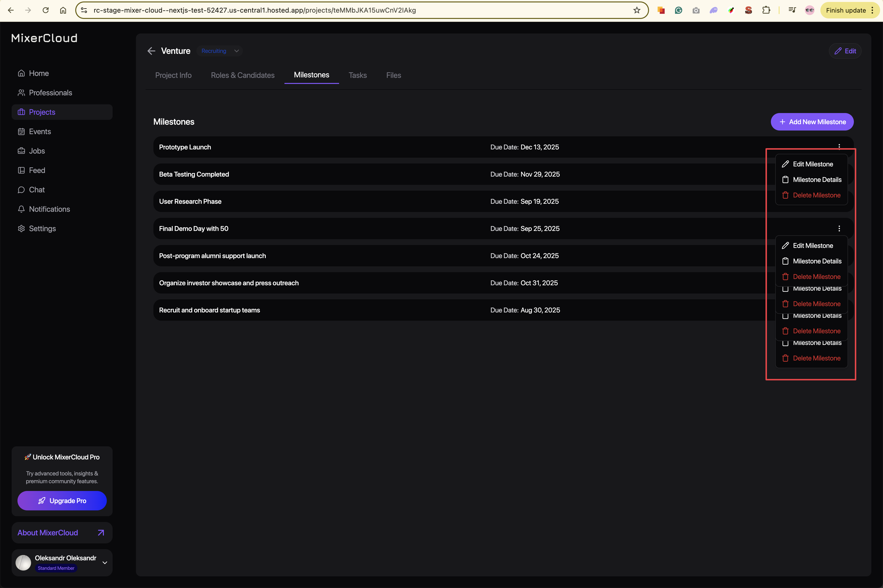The width and height of the screenshot is (883, 588).
Task: Bookmark this page with star icon
Action: click(637, 10)
